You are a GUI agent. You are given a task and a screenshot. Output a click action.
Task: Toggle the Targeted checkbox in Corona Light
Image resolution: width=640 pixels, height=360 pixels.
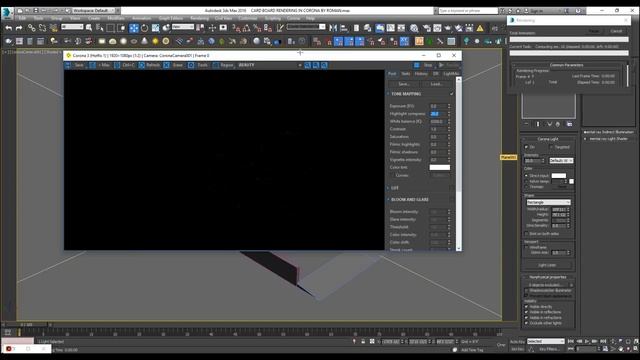click(551, 147)
